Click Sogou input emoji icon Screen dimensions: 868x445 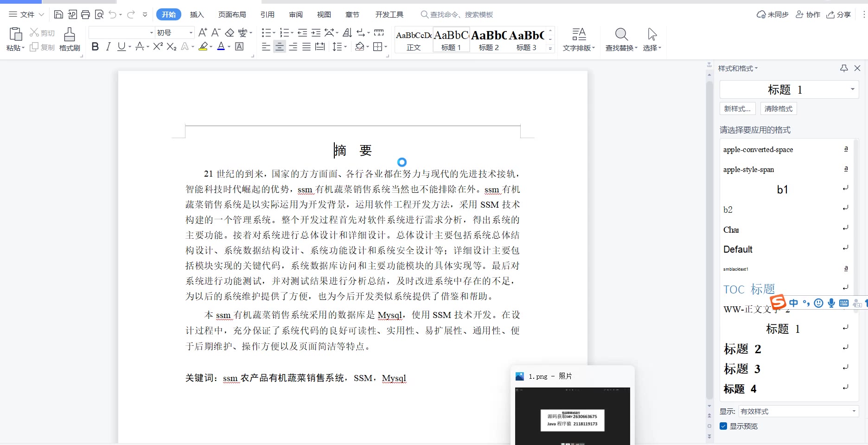click(819, 303)
